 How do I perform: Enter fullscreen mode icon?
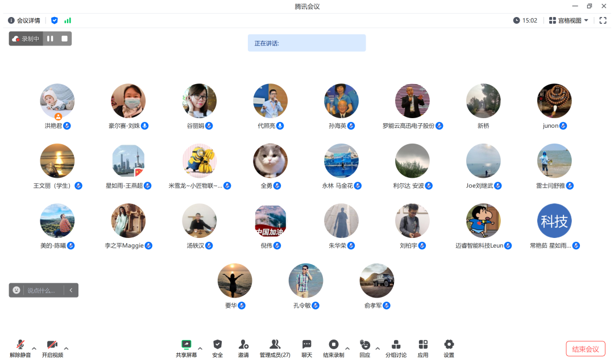point(603,20)
